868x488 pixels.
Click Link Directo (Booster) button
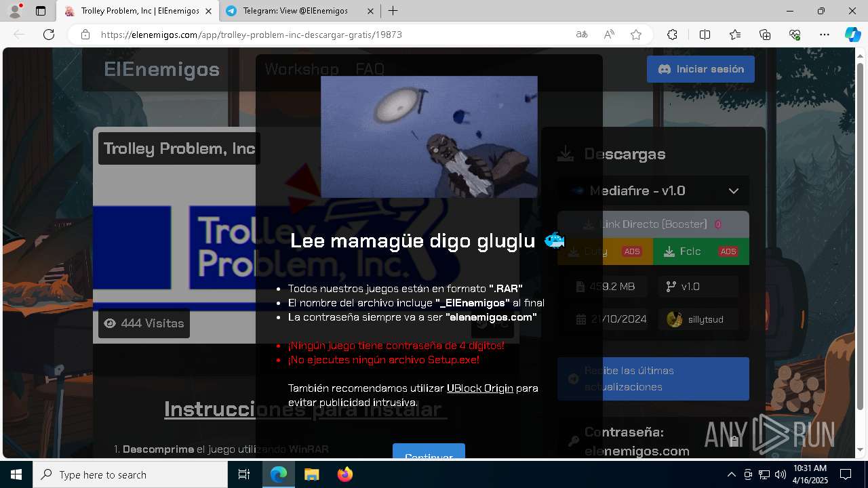click(653, 224)
